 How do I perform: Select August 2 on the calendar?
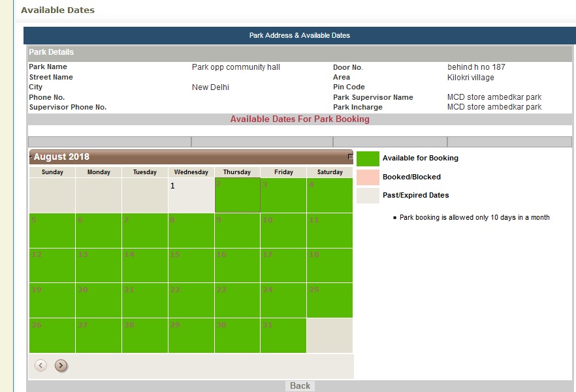[x=237, y=195]
